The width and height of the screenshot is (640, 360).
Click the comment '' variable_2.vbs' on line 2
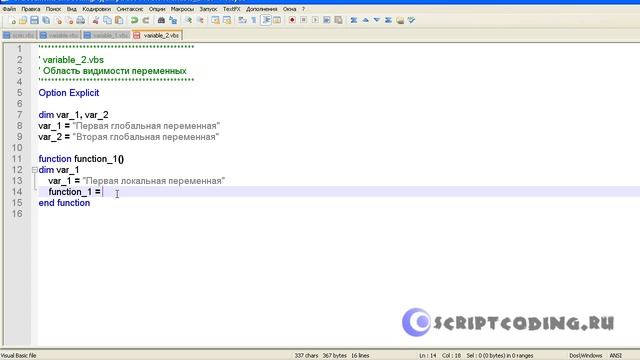[71, 60]
